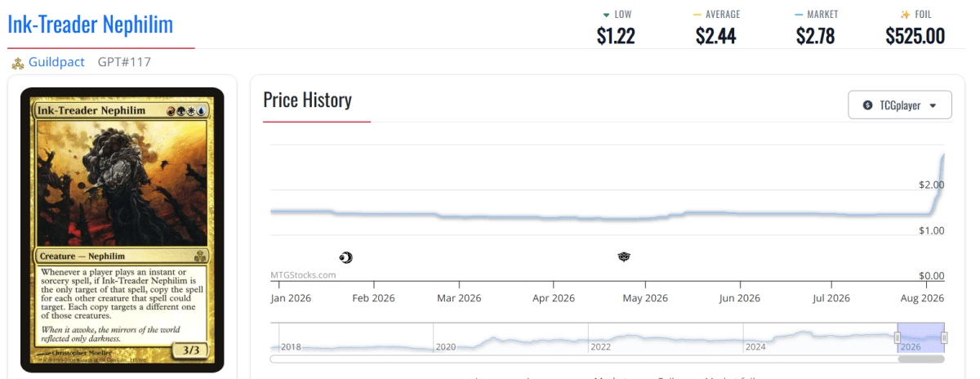Click the $2.00 y-axis label
Image resolution: width=980 pixels, height=379 pixels.
coord(930,185)
